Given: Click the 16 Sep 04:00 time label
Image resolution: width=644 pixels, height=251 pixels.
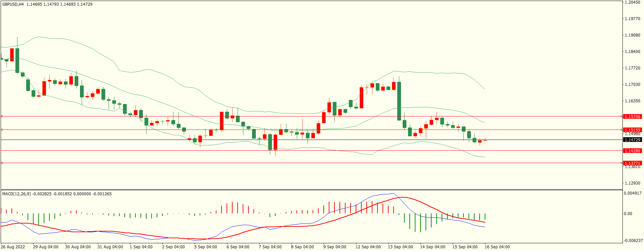Looking at the screenshot, I should pyautogui.click(x=497, y=247).
